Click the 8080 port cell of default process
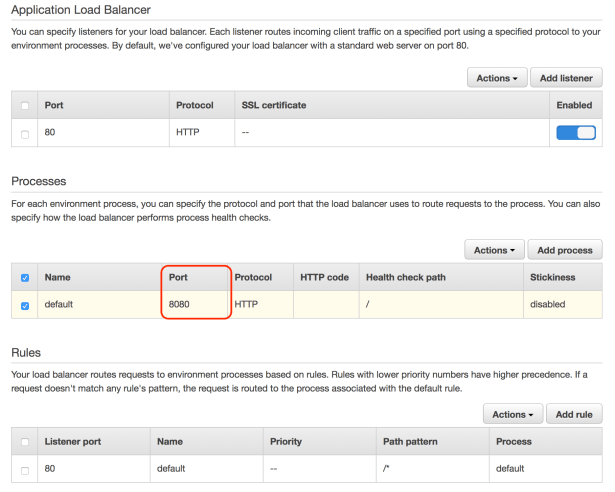The height and width of the screenshot is (492, 615). (179, 304)
